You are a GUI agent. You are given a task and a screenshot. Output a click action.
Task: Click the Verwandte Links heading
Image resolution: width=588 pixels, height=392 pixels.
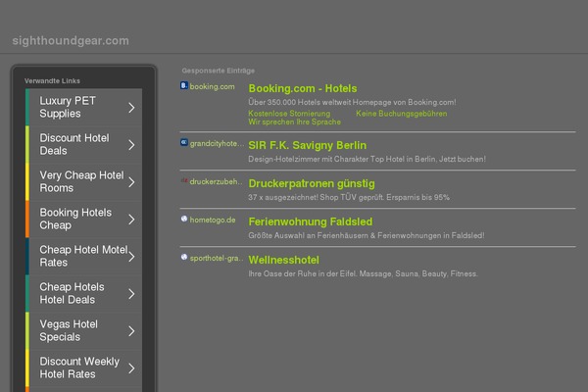click(52, 80)
